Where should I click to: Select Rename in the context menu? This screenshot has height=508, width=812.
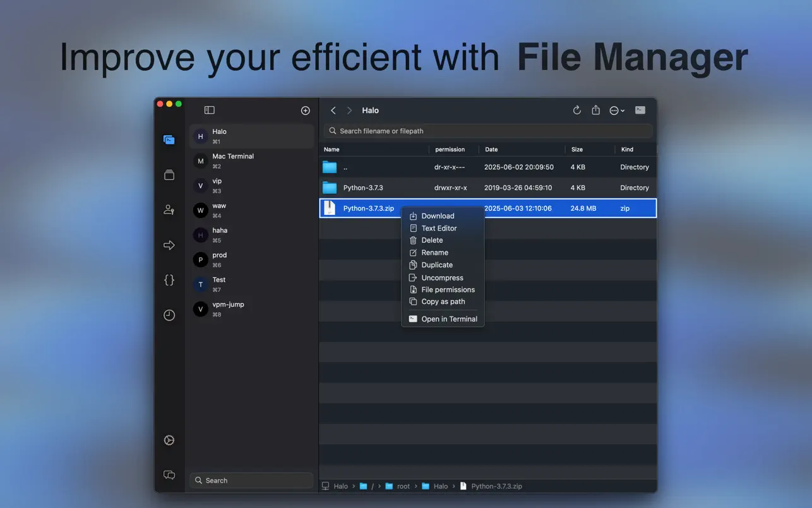coord(443,253)
